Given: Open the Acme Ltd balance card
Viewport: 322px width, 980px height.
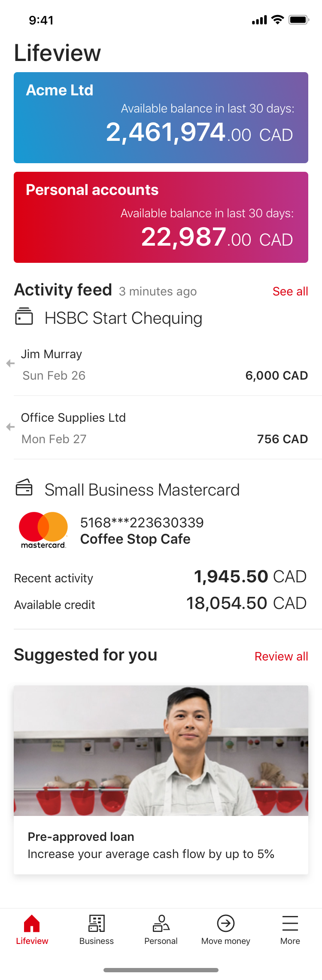Looking at the screenshot, I should [x=161, y=118].
